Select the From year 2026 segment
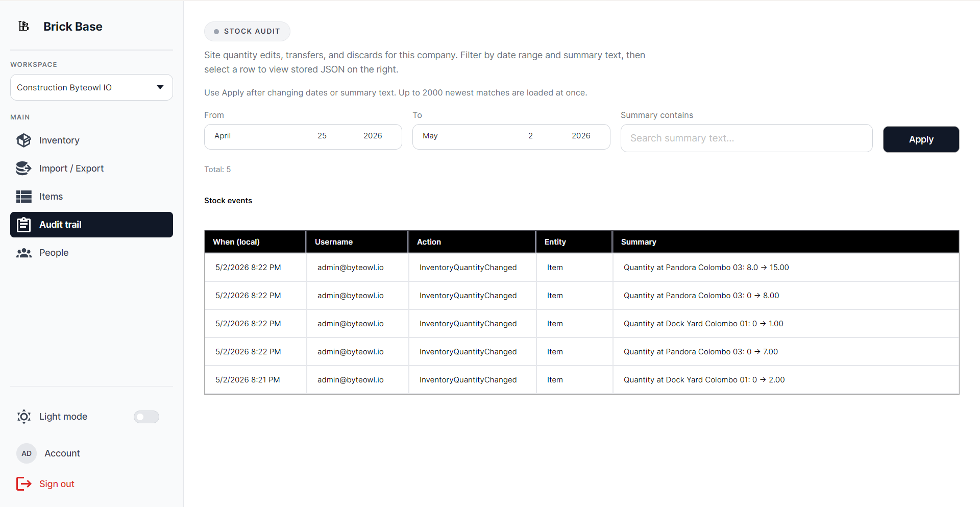Screen dimensions: 980x507 point(373,136)
